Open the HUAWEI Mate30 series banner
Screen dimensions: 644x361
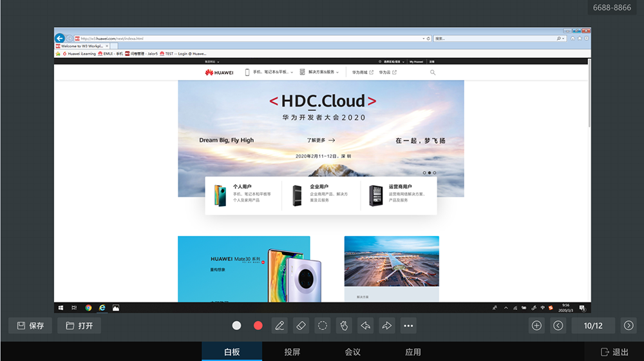[244, 269]
